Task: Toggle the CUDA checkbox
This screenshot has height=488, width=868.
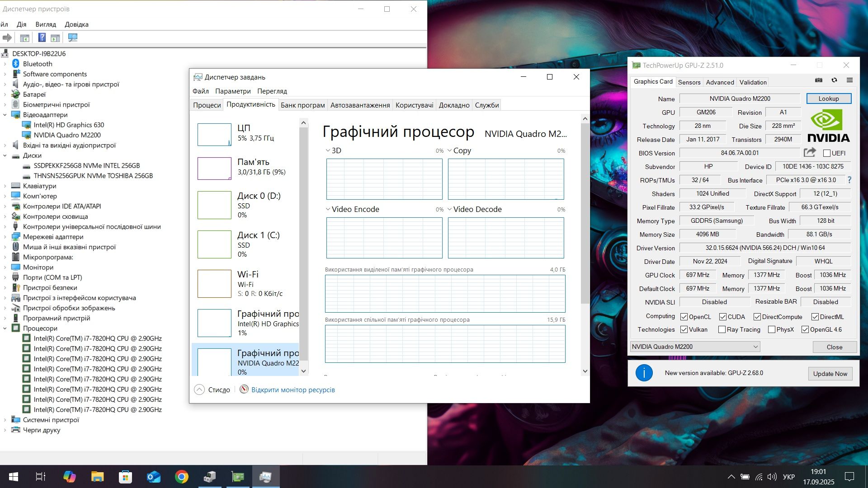Action: tap(723, 317)
